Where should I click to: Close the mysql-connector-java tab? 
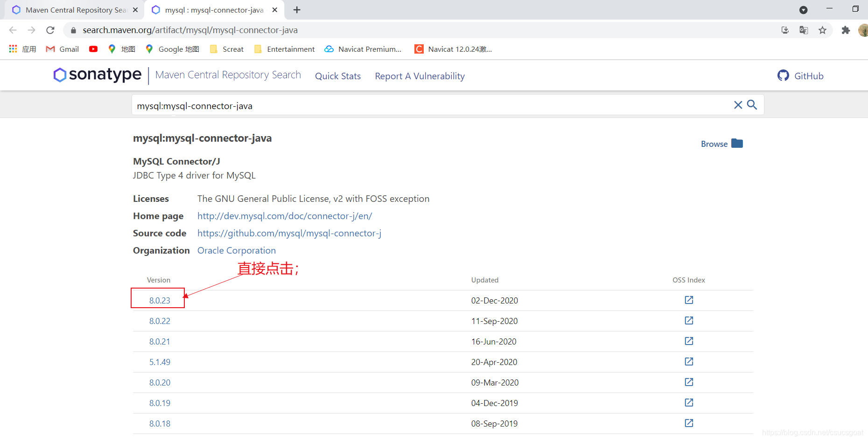(275, 10)
